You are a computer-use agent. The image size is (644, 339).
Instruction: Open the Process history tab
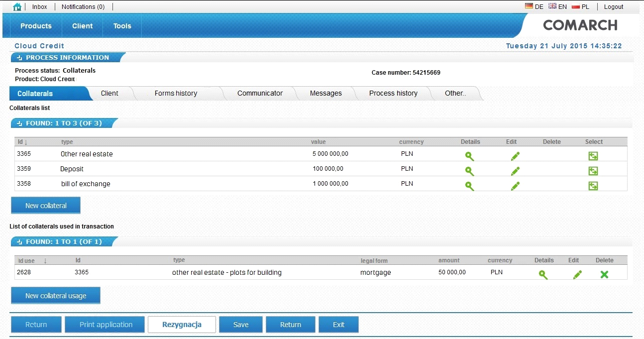pos(393,93)
